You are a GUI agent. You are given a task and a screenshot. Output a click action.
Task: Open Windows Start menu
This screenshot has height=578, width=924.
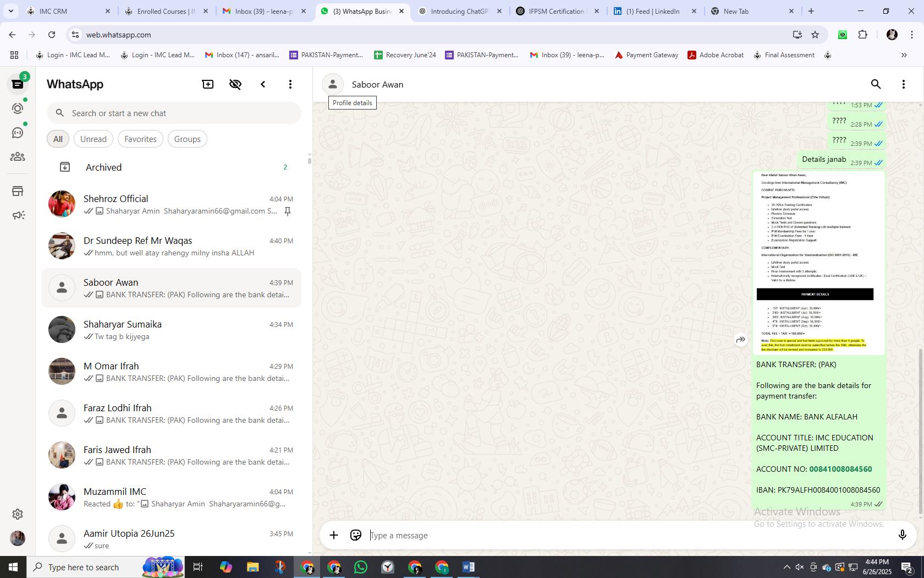13,567
